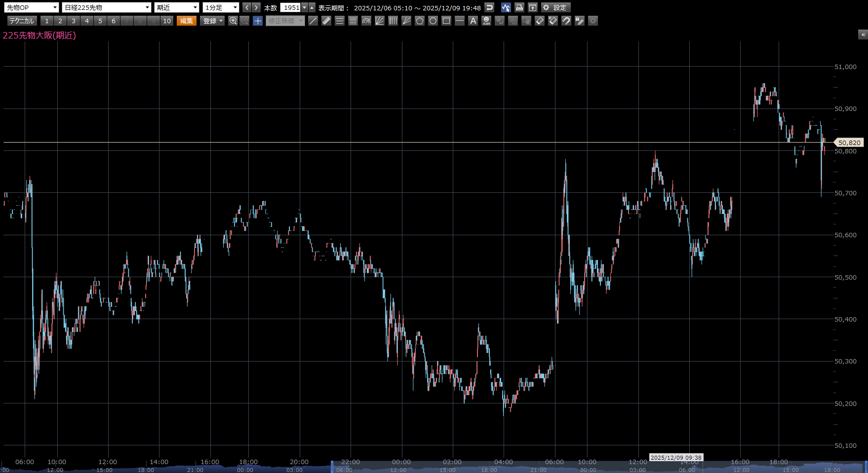
Task: Zoom in using the magnifier plus icon
Action: pyautogui.click(x=233, y=21)
